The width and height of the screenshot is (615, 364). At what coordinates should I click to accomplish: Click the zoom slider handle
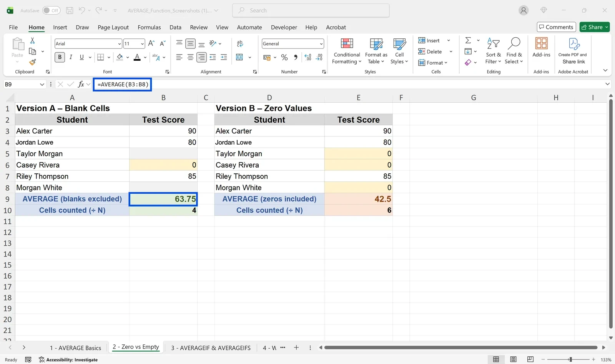coord(570,359)
